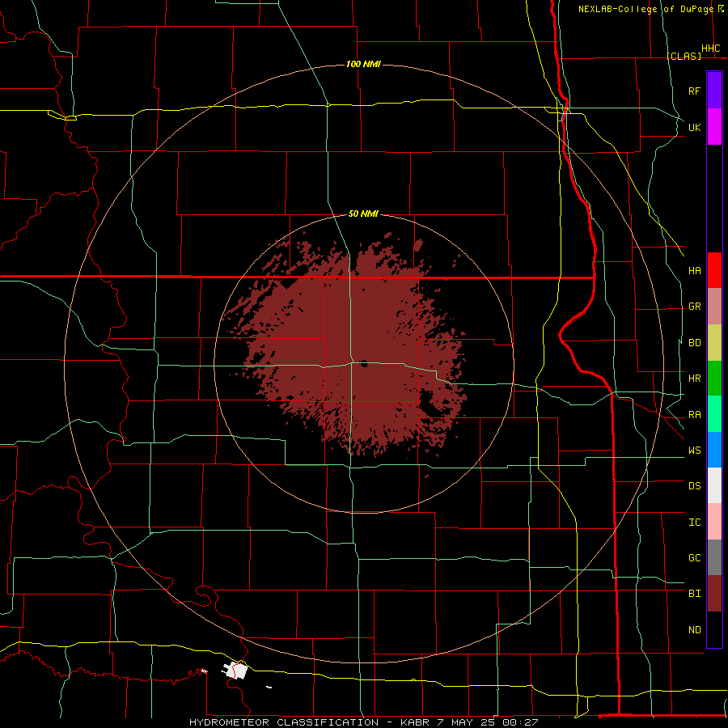728x728 pixels.
Task: Click the 'HHC' product code text
Action: point(711,49)
